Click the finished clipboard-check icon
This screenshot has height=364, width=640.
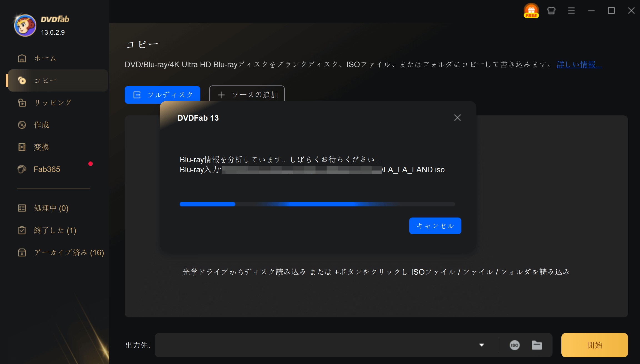point(22,230)
